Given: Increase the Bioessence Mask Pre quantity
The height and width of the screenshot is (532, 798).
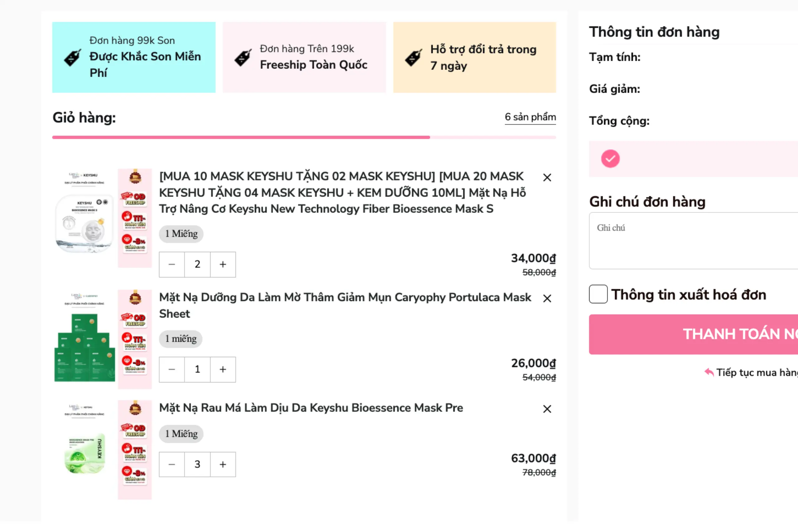Looking at the screenshot, I should 223,464.
